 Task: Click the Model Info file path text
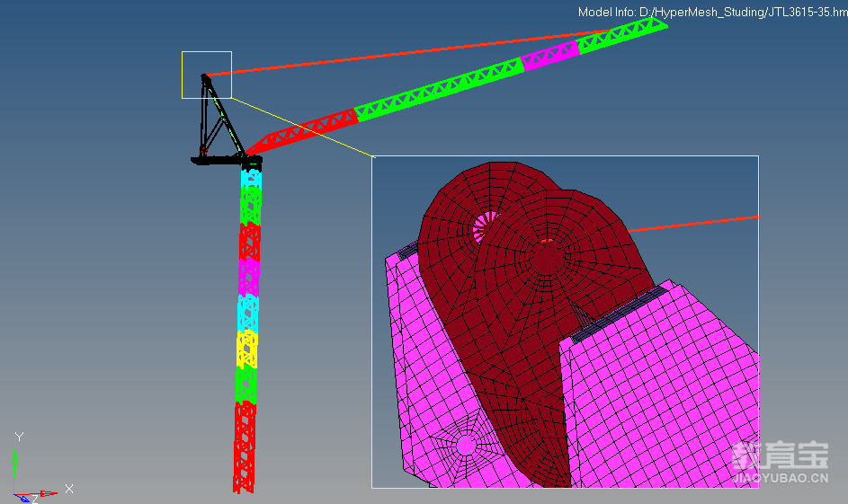click(710, 12)
